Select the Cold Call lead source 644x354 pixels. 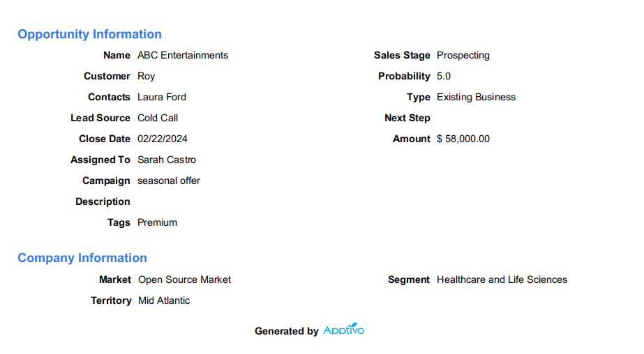[158, 118]
